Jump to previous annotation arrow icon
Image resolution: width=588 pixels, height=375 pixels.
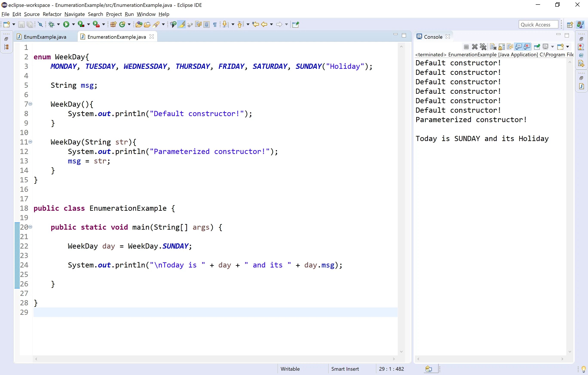coord(240,25)
